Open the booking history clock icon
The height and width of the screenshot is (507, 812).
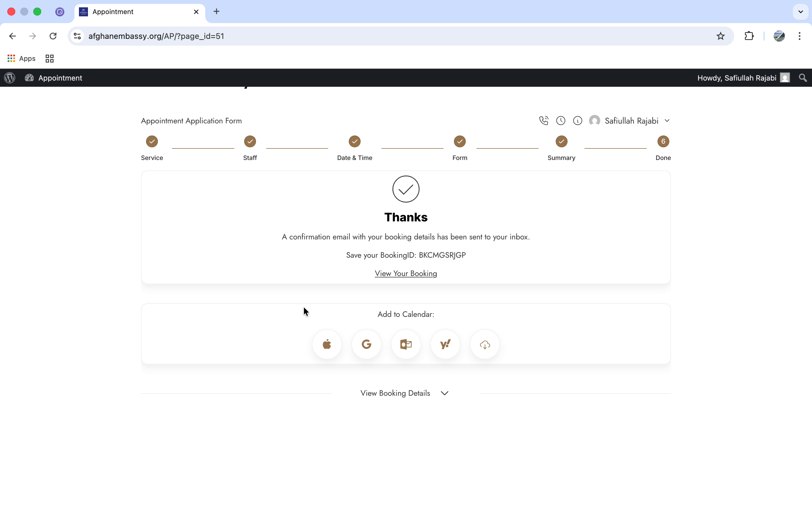coord(561,120)
